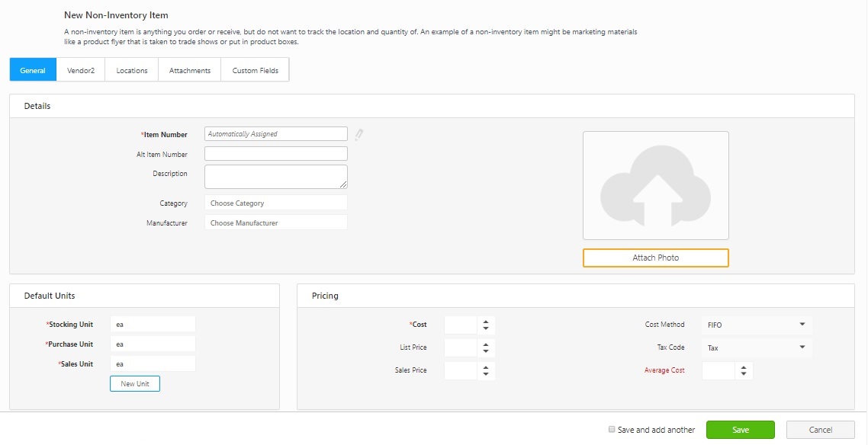Image resolution: width=868 pixels, height=445 pixels.
Task: Decrease the Average Cost with down arrow
Action: tap(744, 374)
